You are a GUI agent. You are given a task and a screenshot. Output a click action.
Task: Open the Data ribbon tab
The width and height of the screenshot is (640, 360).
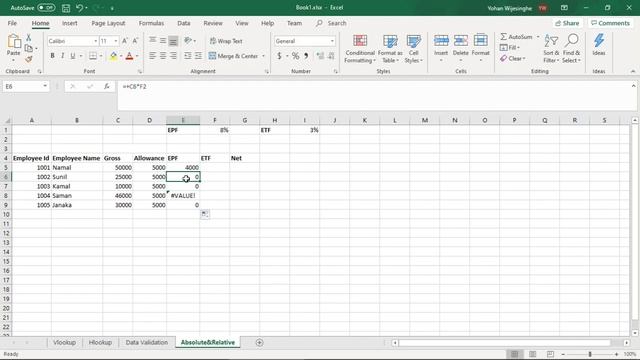pos(184,23)
